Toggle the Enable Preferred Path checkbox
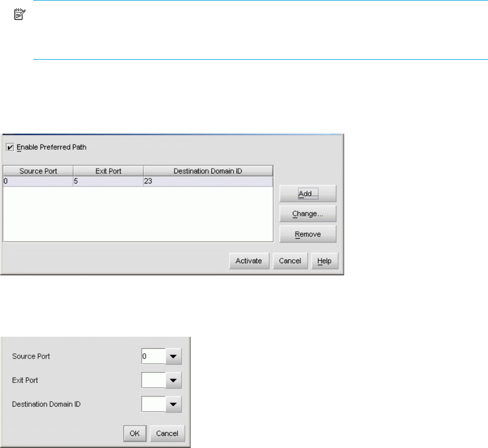This screenshot has width=488, height=448. click(10, 147)
